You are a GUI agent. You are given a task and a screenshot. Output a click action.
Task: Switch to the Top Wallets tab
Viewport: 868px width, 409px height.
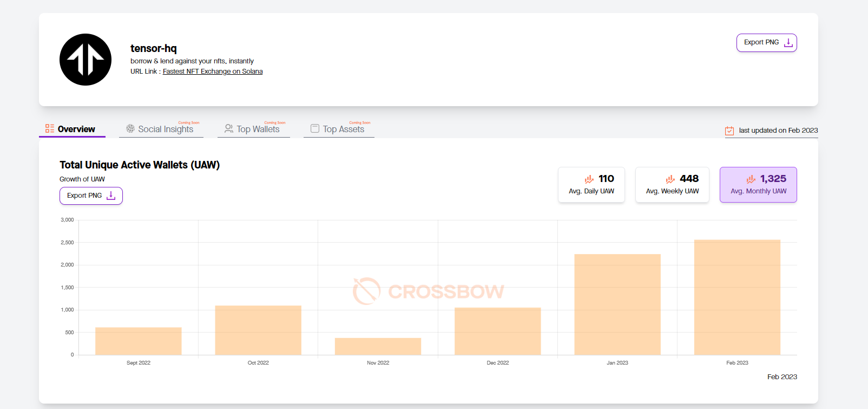click(x=254, y=129)
